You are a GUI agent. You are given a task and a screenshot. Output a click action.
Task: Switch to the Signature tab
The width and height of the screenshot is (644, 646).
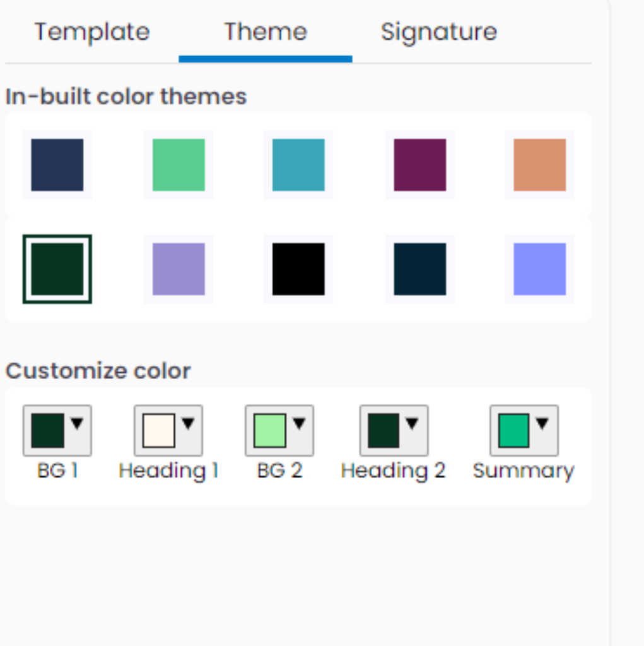(438, 32)
